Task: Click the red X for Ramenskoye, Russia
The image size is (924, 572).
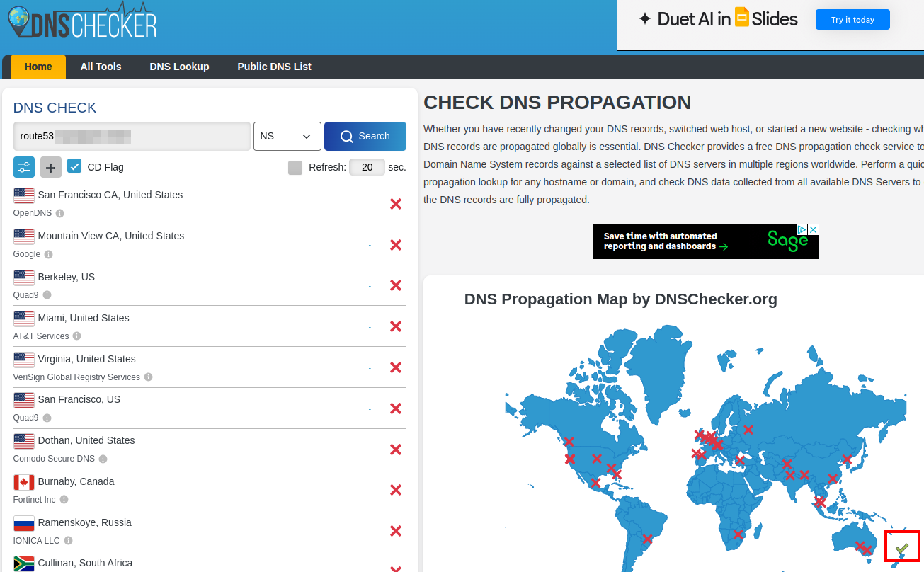Action: 395,530
